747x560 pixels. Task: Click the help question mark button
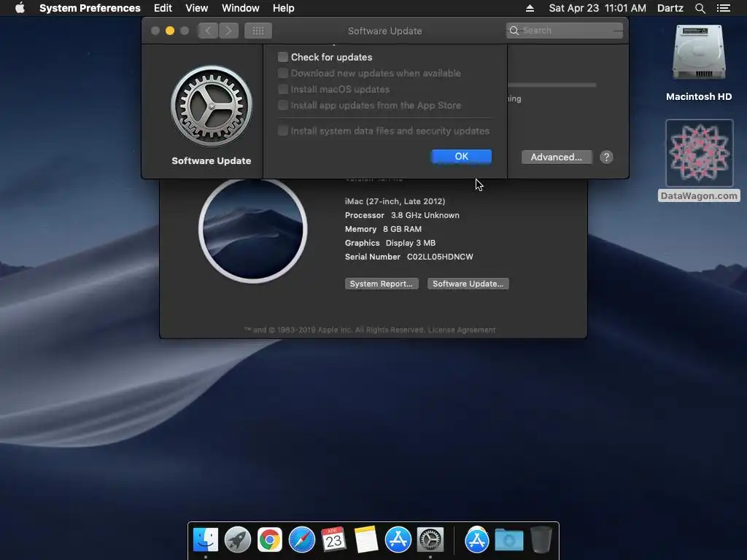606,157
